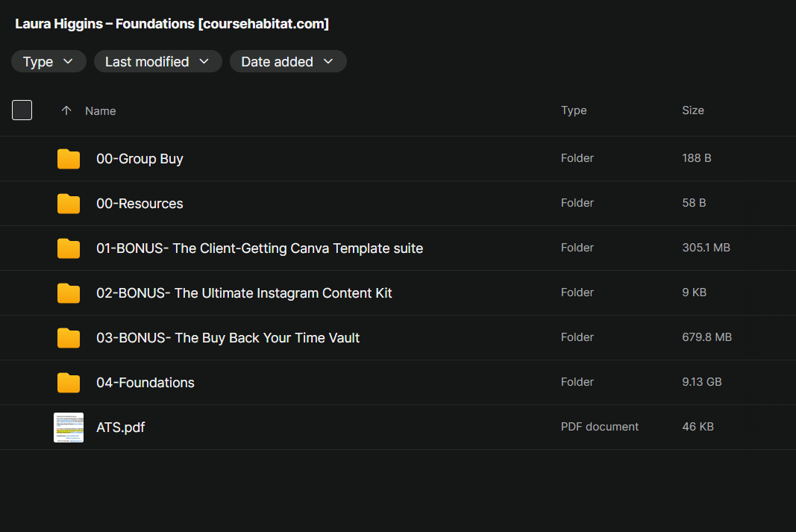Select the 02-BONUS- The Ultimate Instagram Content Kit name
Image resolution: width=796 pixels, height=532 pixels.
244,293
